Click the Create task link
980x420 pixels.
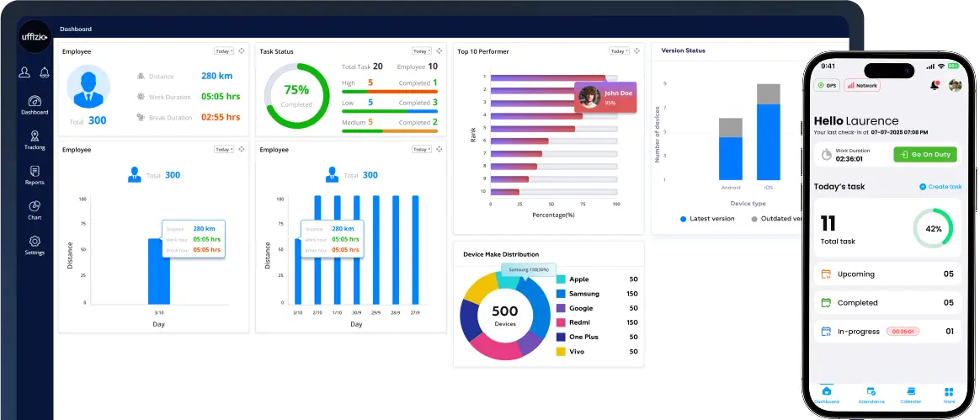click(940, 187)
